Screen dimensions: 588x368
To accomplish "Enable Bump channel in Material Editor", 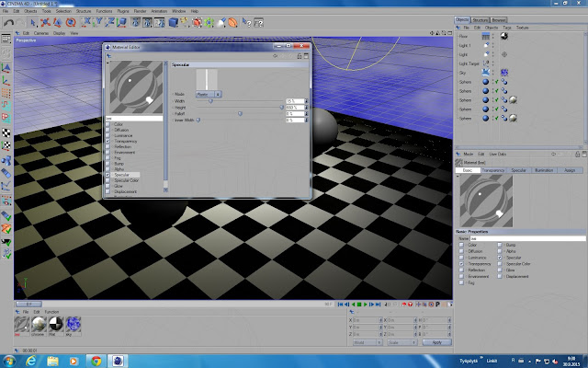I will point(108,164).
